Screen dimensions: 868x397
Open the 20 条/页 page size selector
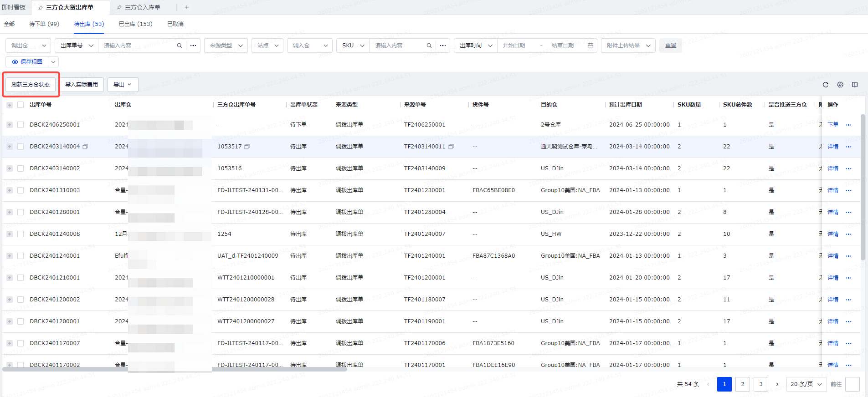806,384
